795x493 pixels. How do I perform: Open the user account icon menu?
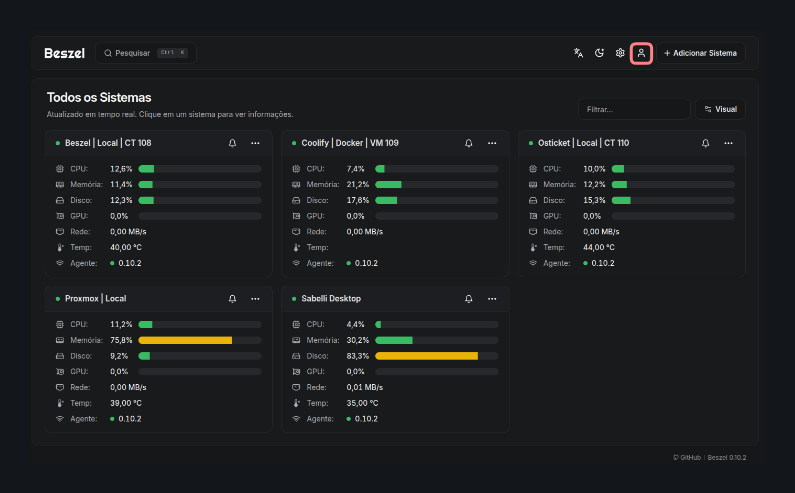point(642,53)
